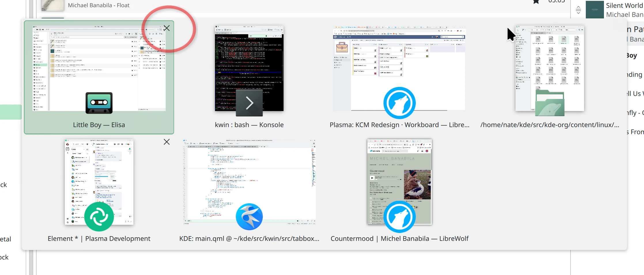Select the "Michael Banabila - Float" track
This screenshot has height=275, width=644.
(99, 5)
